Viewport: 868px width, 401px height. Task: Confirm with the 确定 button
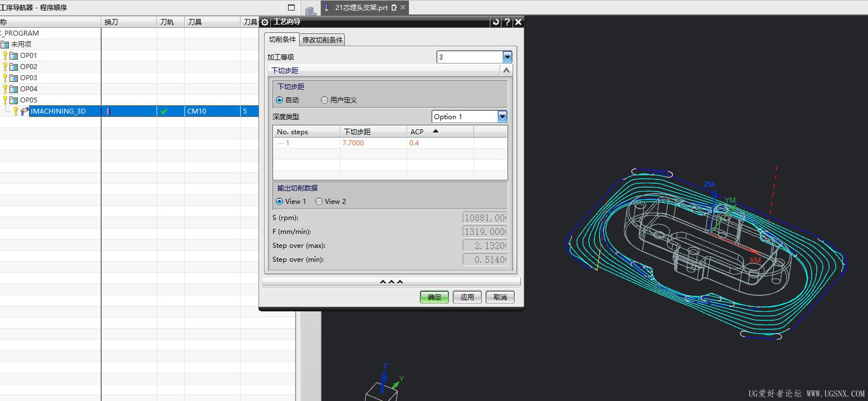pyautogui.click(x=435, y=297)
